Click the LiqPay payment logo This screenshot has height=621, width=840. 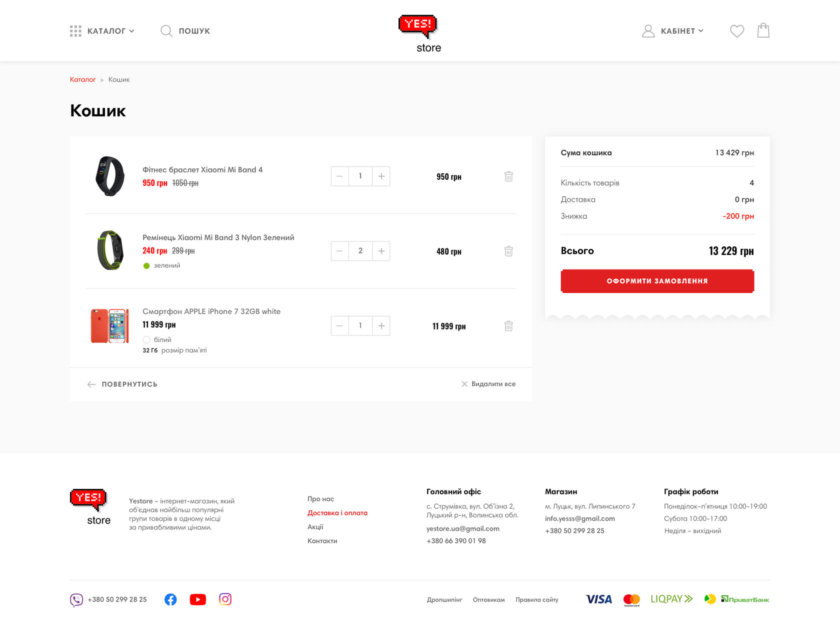(x=671, y=599)
